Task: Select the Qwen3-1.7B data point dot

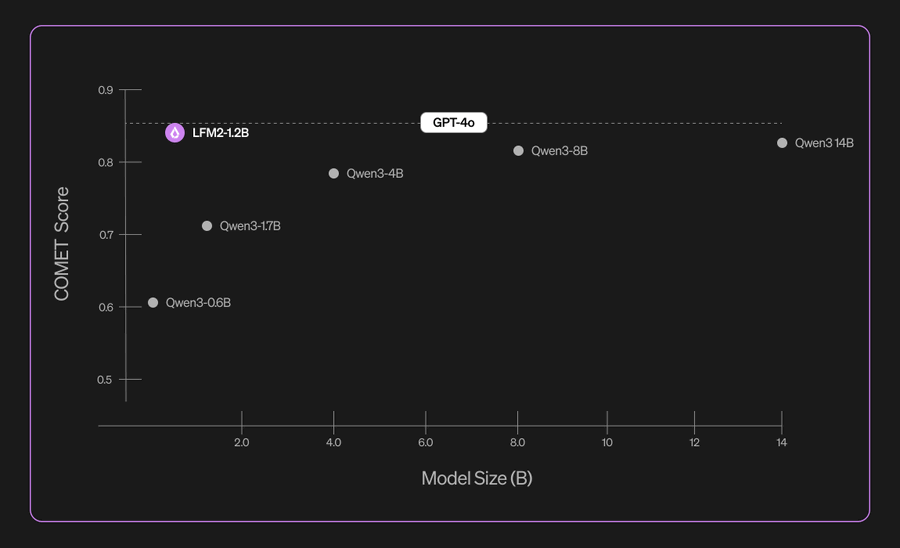Action: [x=207, y=226]
